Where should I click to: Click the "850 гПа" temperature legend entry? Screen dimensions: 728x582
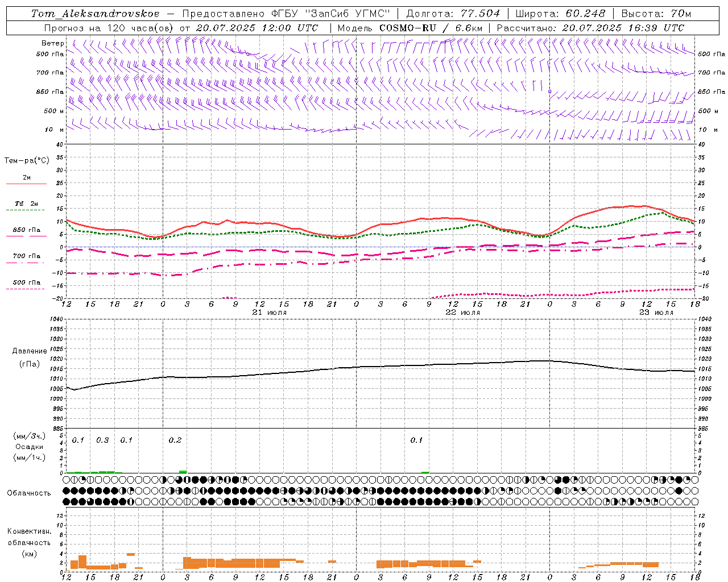point(27,230)
